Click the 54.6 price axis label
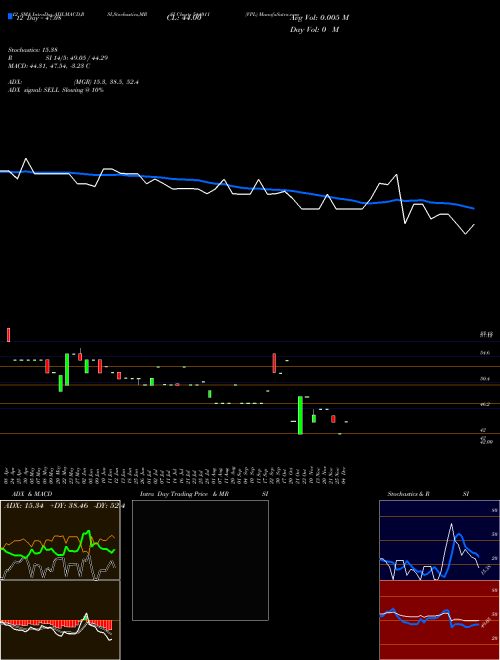This screenshot has width=500, height=660. [x=485, y=353]
